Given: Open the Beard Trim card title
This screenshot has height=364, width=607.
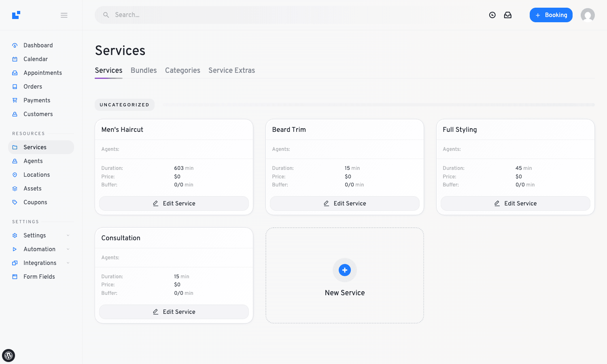Looking at the screenshot, I should (x=289, y=130).
